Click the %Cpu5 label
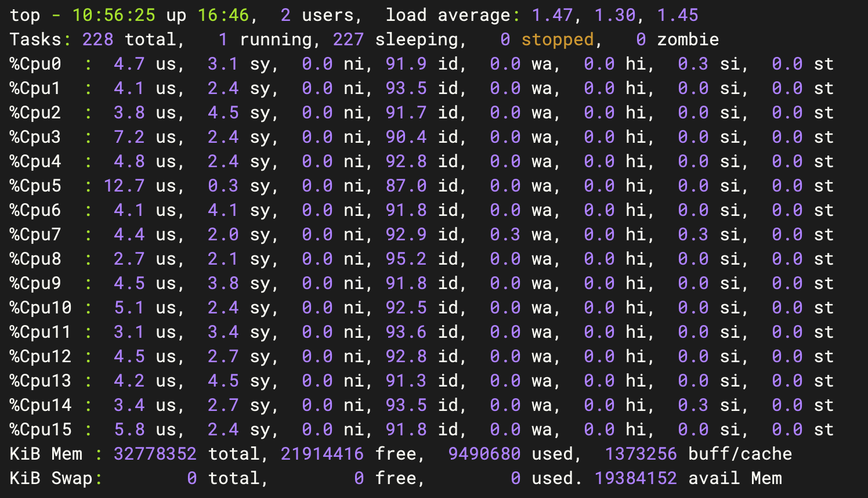Image resolution: width=868 pixels, height=498 pixels. coord(35,186)
